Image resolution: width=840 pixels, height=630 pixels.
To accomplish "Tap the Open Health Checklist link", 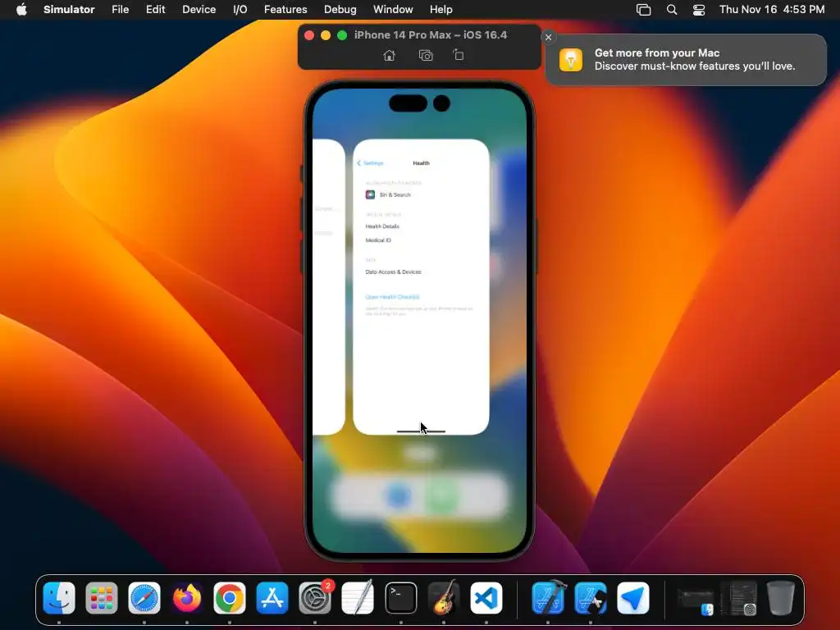I will coord(392,297).
